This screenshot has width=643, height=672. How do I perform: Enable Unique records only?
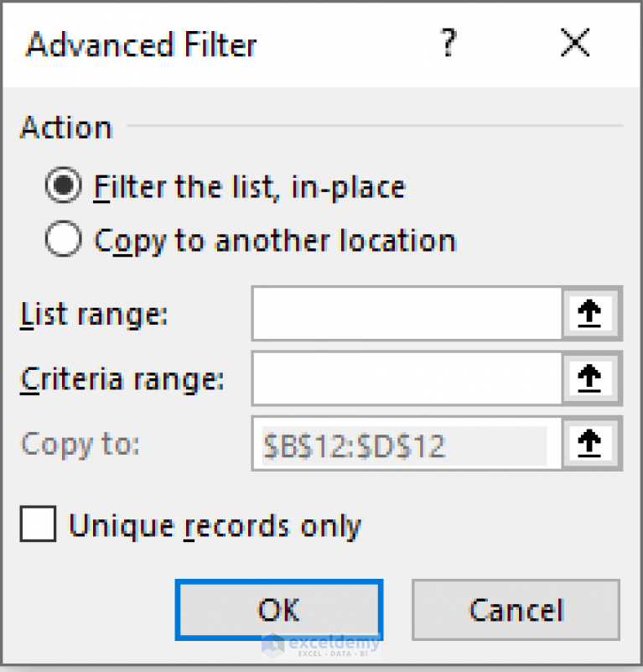[38, 524]
